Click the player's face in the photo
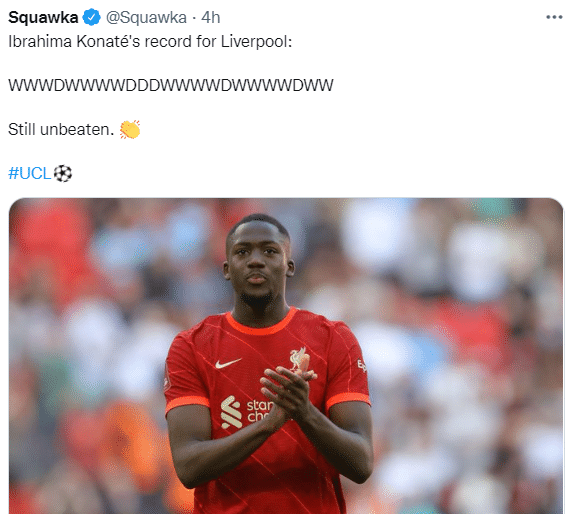Image resolution: width=571 pixels, height=514 pixels. 257,266
